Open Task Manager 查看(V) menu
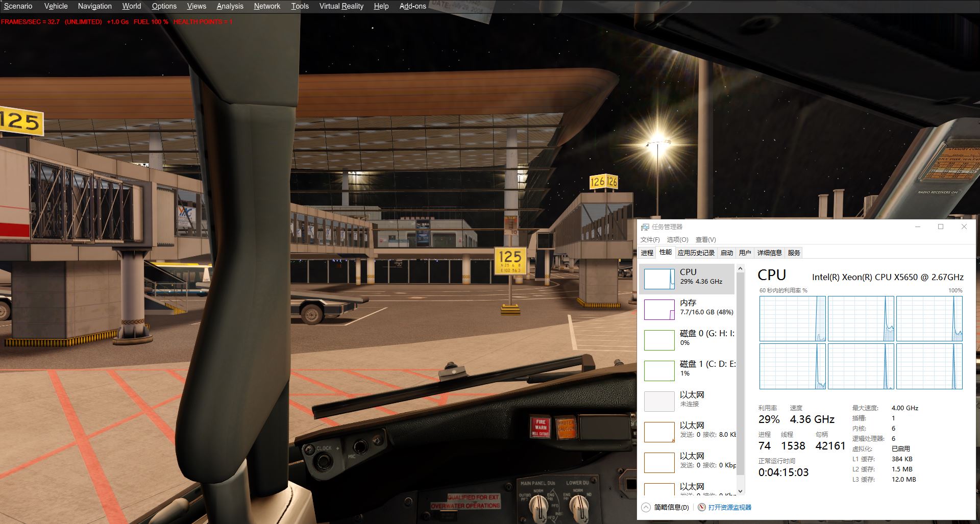 point(705,239)
